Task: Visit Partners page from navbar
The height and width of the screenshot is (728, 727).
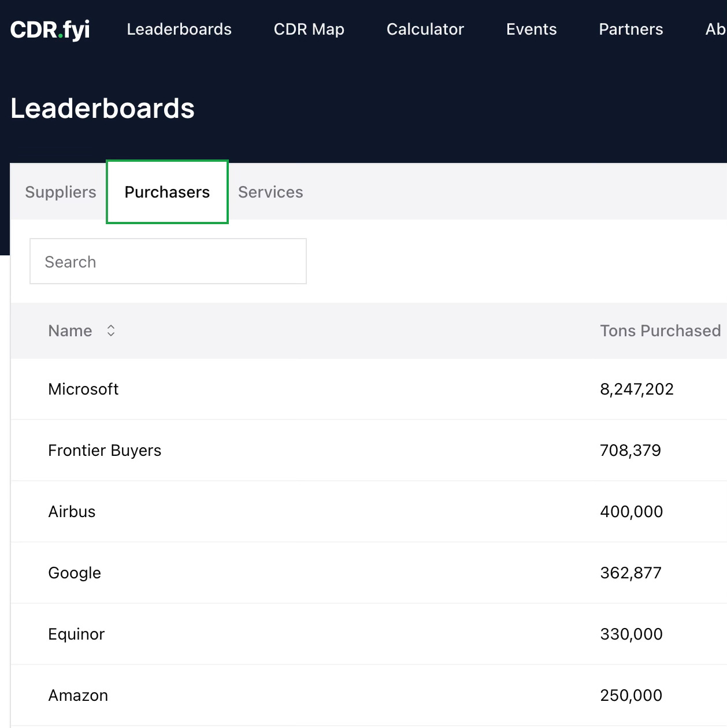Action: click(x=631, y=29)
